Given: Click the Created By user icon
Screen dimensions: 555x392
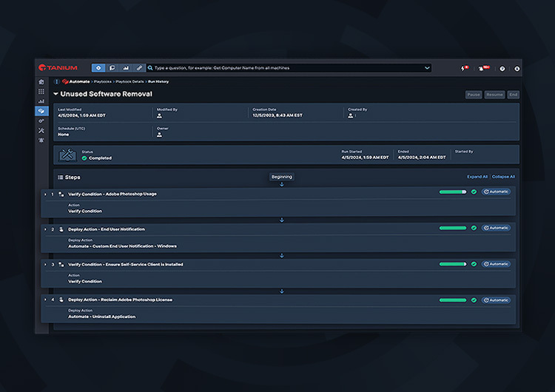Looking at the screenshot, I should pos(351,115).
